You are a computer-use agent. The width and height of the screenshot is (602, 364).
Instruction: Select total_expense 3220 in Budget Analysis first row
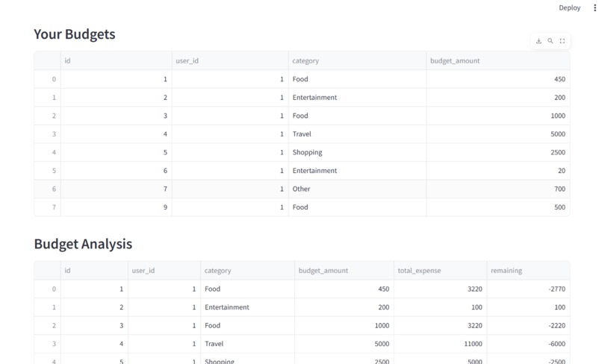pyautogui.click(x=441, y=289)
